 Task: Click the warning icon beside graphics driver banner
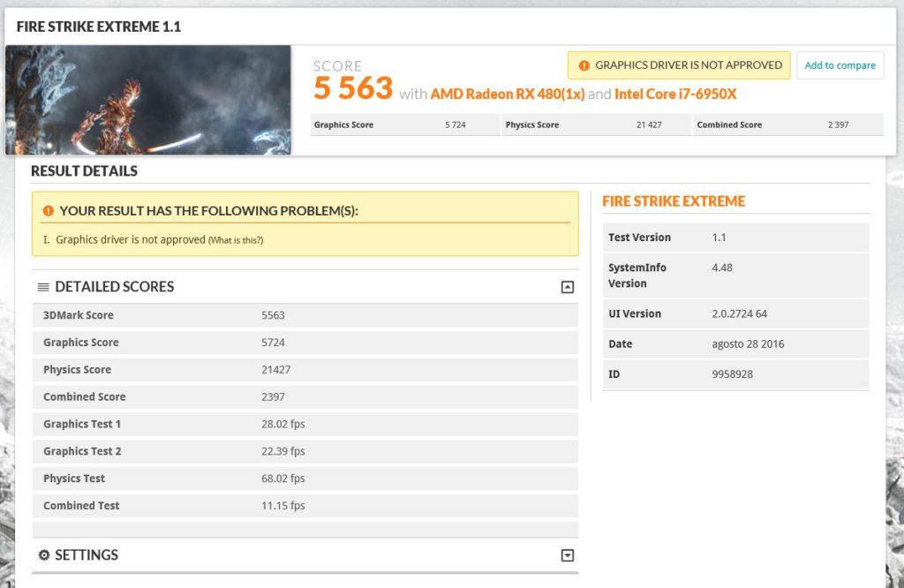point(584,65)
